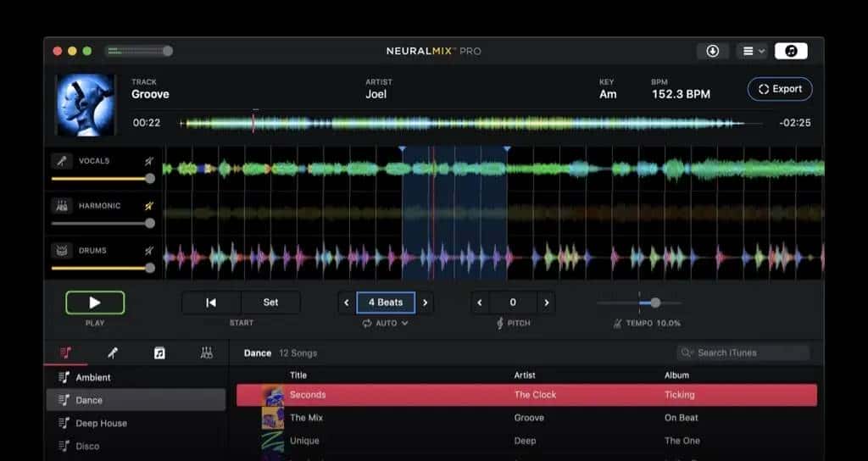Click the pitch tuning fork icon
This screenshot has height=461, width=868.
click(500, 324)
